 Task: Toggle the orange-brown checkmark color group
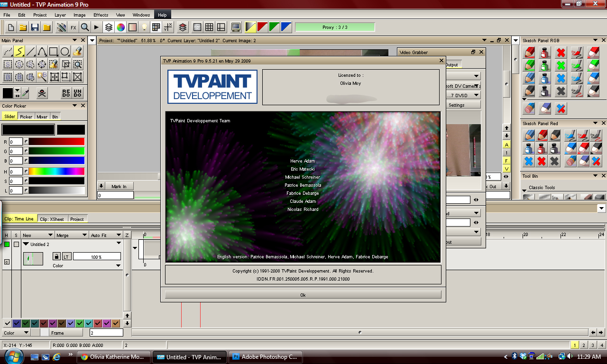[116, 323]
